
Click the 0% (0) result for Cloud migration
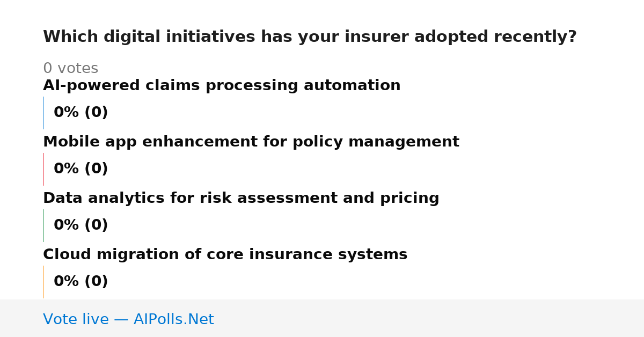[81, 282]
